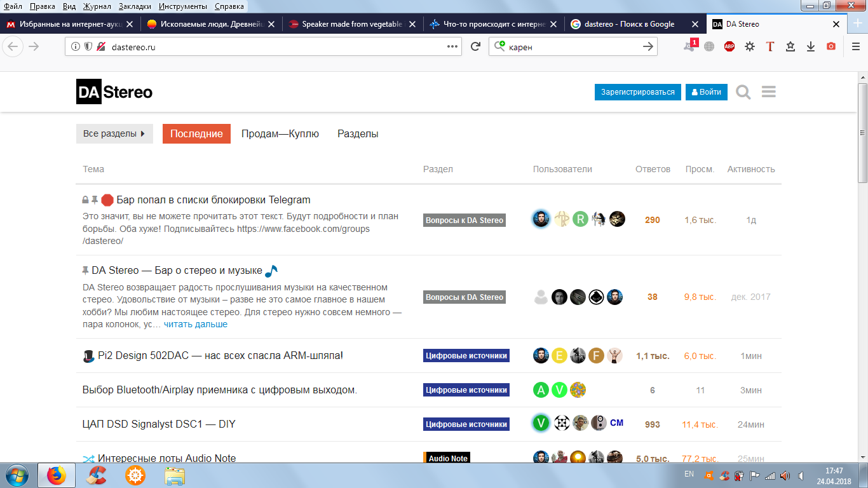Image resolution: width=868 pixels, height=488 pixels.
Task: Click the Цифровые источники badge in Pi2 Design row
Action: coord(466,355)
